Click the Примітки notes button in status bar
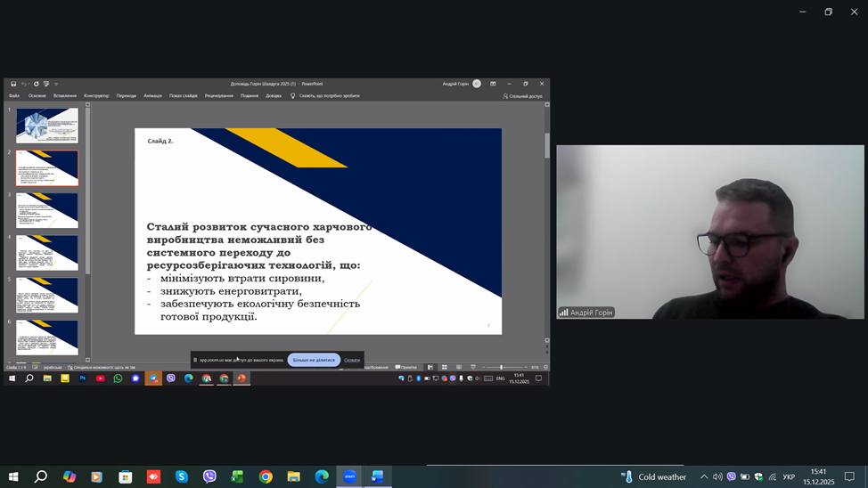This screenshot has height=488, width=868. 406,367
